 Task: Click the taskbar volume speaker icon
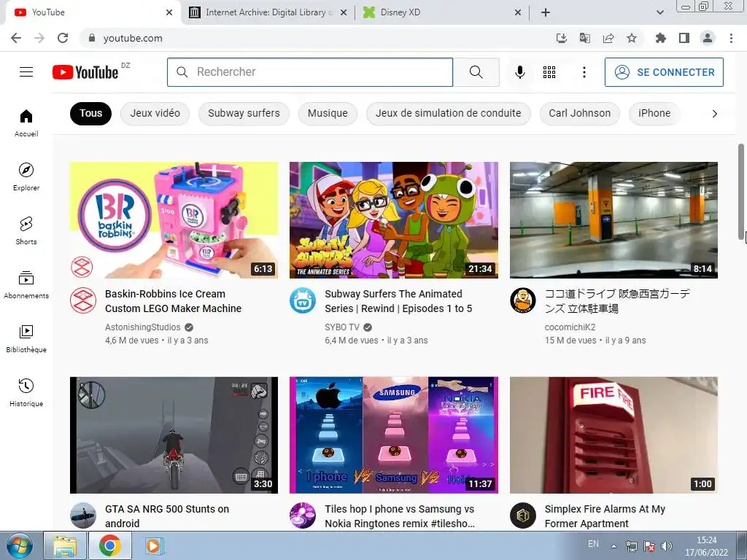point(667,546)
